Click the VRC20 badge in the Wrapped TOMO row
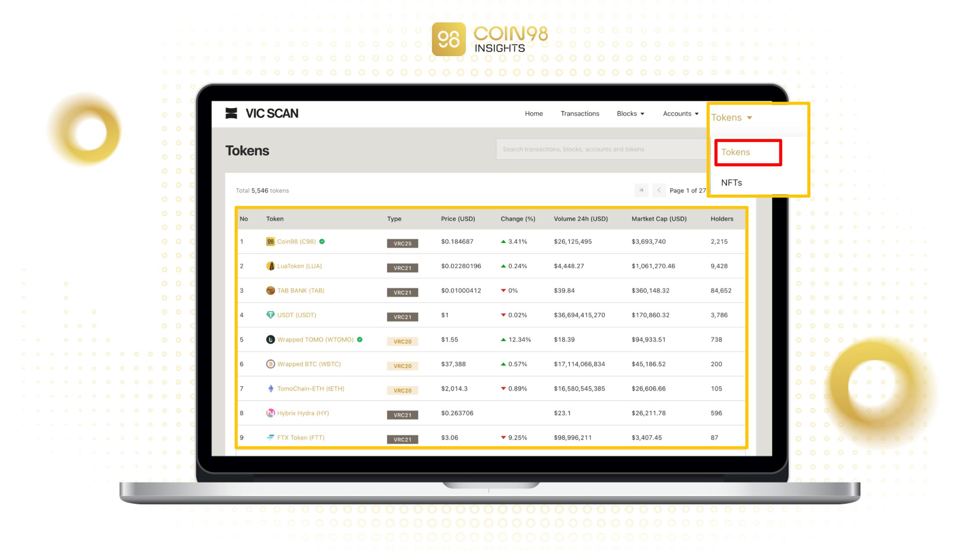The height and width of the screenshot is (551, 980). 402,341
